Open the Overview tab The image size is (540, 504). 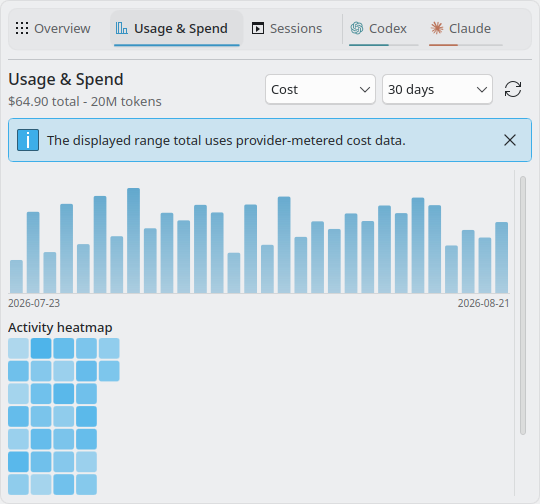point(53,29)
